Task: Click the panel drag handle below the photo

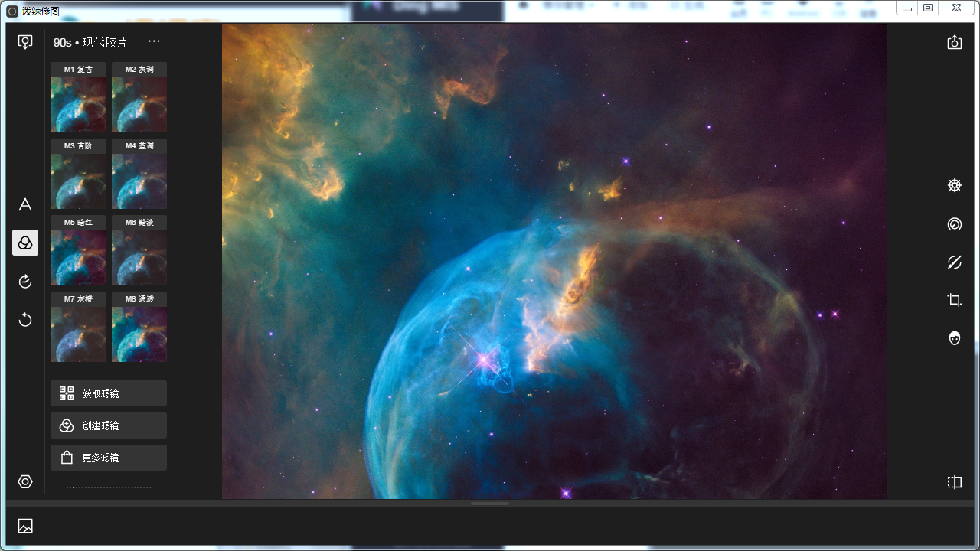Action: click(x=490, y=504)
